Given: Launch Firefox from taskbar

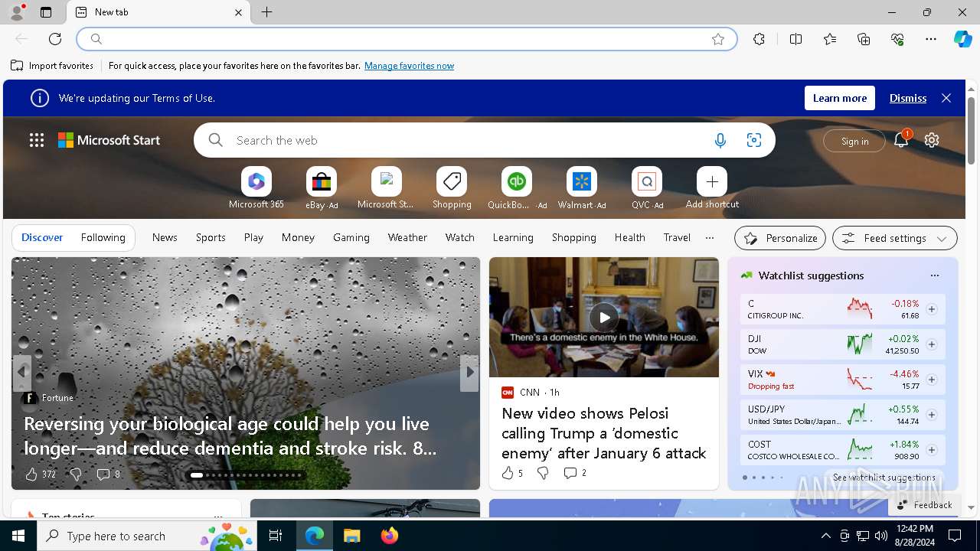Looking at the screenshot, I should click(x=390, y=536).
